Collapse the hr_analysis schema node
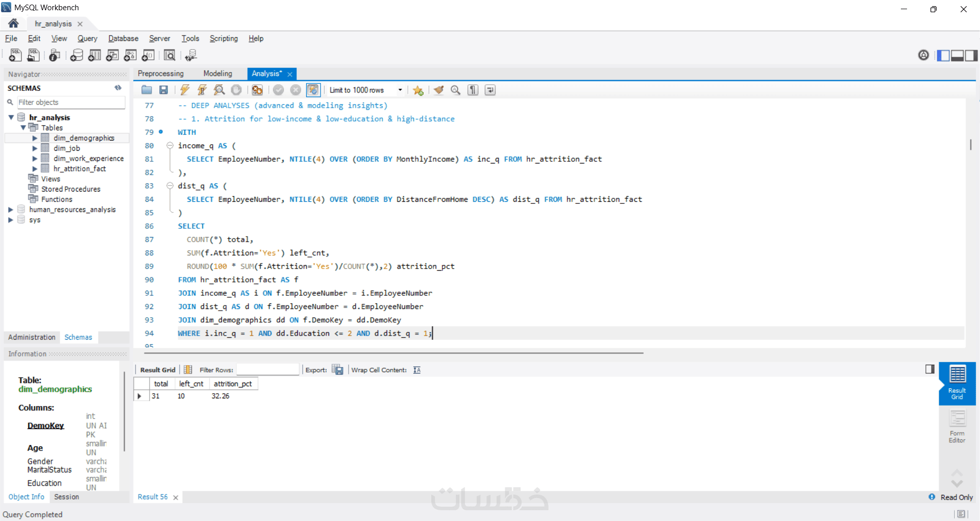The height and width of the screenshot is (521, 980). tap(11, 117)
